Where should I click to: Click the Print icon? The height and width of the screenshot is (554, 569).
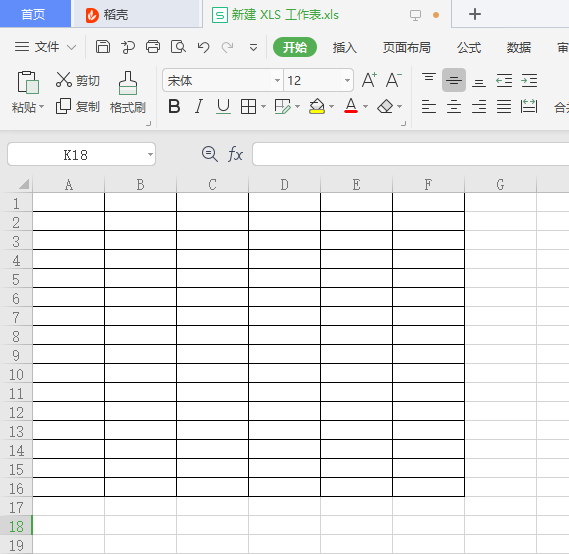153,47
